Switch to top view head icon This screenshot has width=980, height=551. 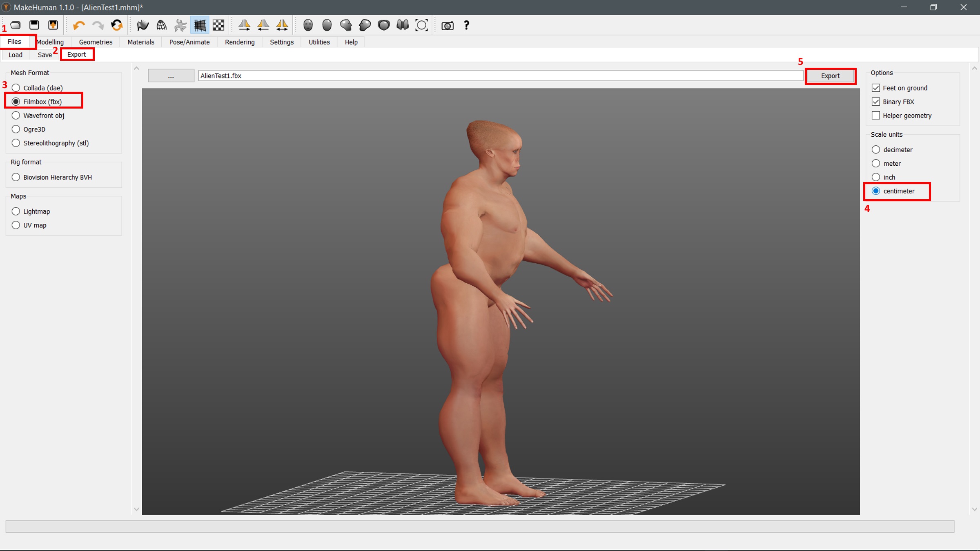point(384,25)
